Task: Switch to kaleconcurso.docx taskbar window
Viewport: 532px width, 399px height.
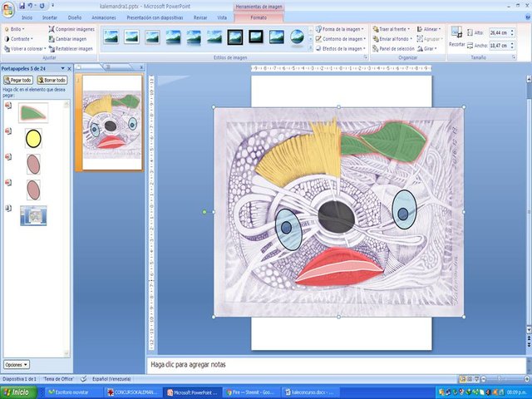Action: pos(308,392)
